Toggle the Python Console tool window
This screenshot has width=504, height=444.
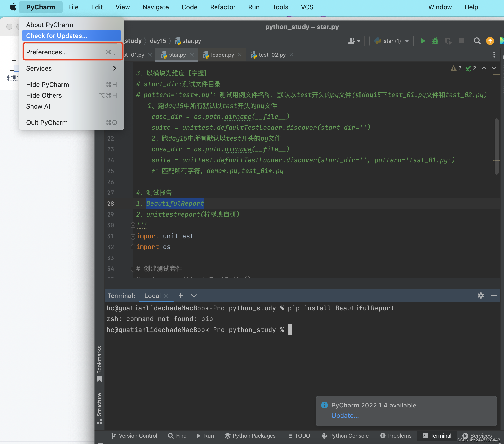coord(345,436)
